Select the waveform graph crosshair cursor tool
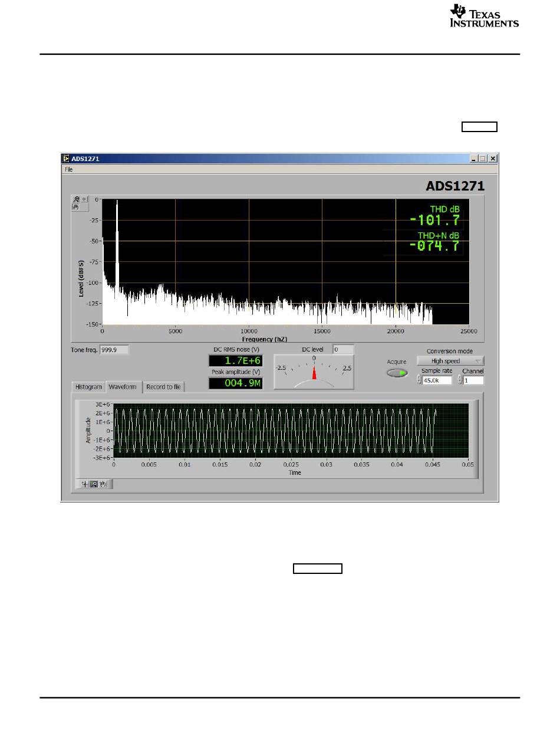This screenshot has height=732, width=560. click(85, 484)
